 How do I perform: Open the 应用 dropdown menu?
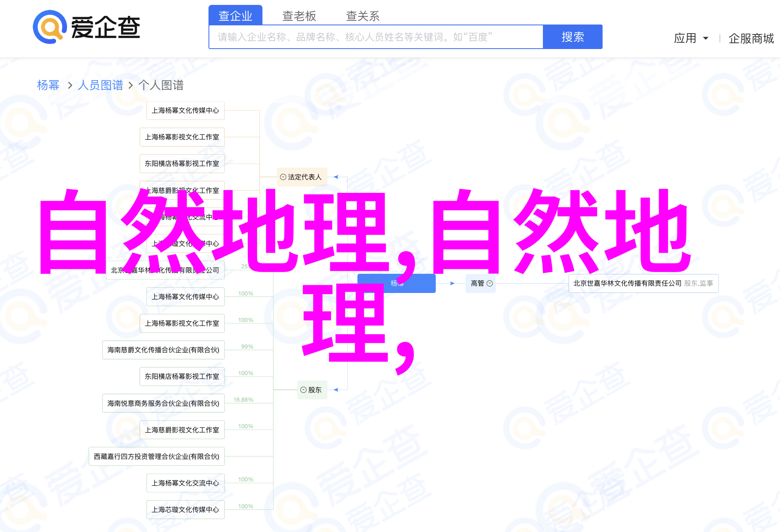pyautogui.click(x=691, y=38)
